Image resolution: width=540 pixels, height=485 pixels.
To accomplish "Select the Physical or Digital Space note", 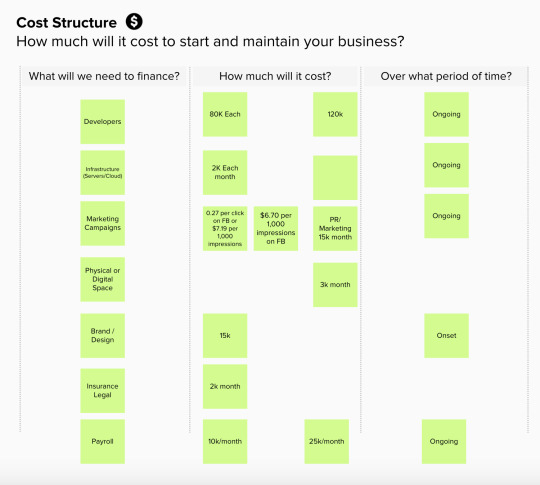I will pyautogui.click(x=102, y=279).
